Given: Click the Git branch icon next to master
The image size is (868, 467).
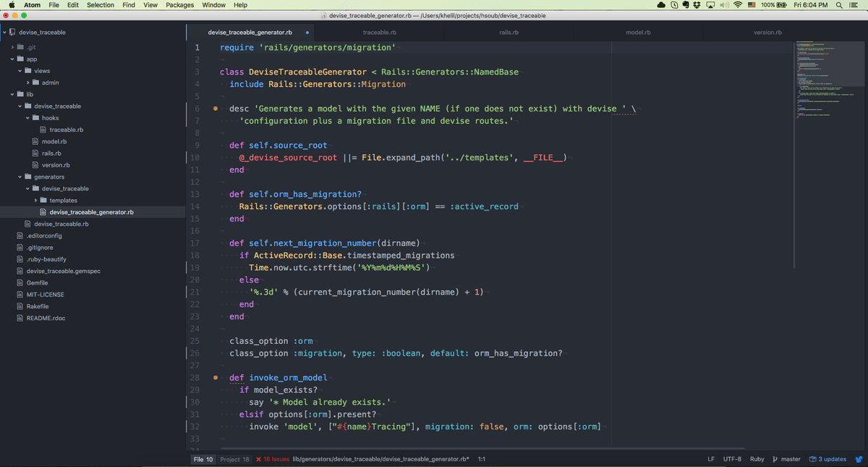Looking at the screenshot, I should 775,459.
